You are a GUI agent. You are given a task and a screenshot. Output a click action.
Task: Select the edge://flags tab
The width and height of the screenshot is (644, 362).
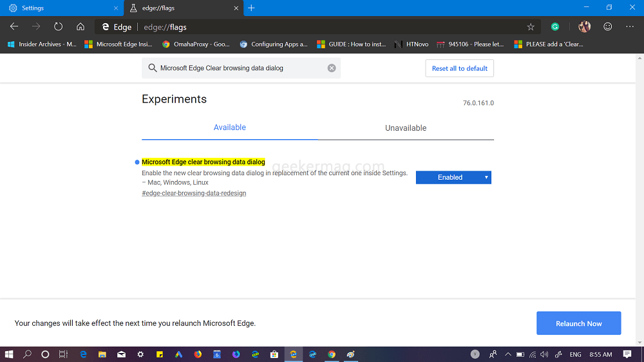tap(184, 8)
